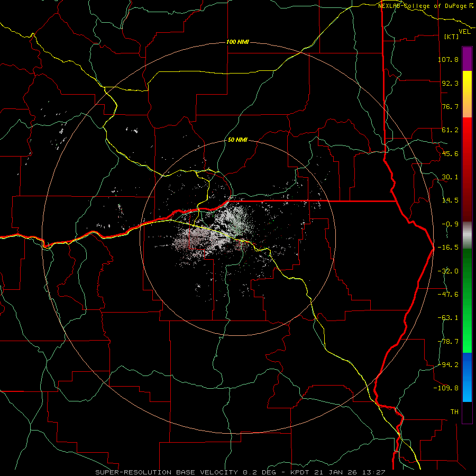
Task: Click the green segment of the color bar
Action: pyautogui.click(x=467, y=300)
